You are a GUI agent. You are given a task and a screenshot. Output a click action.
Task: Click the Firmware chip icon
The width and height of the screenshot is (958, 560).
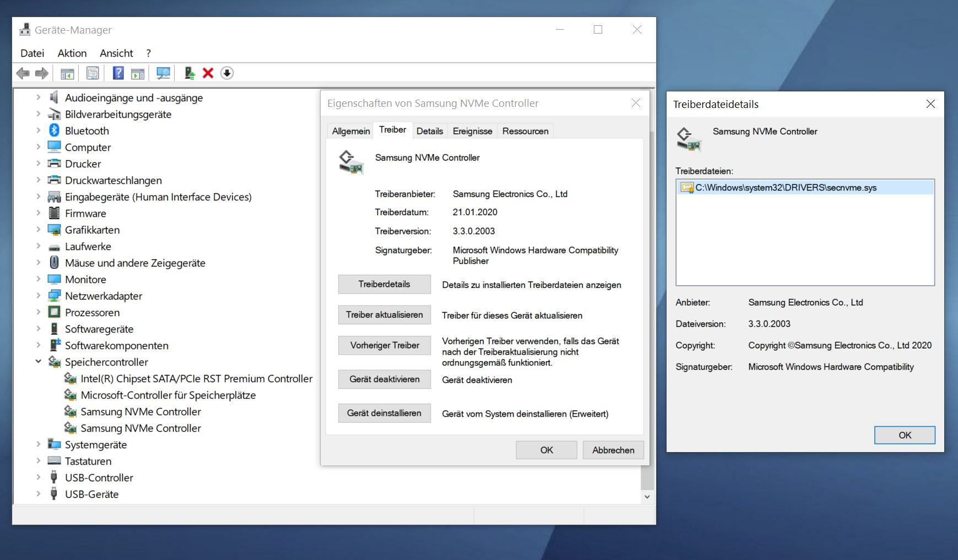click(x=54, y=213)
